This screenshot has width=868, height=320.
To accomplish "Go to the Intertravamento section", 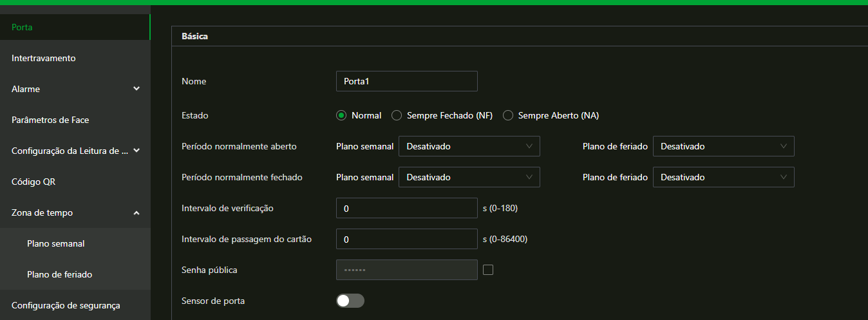I will [75, 58].
